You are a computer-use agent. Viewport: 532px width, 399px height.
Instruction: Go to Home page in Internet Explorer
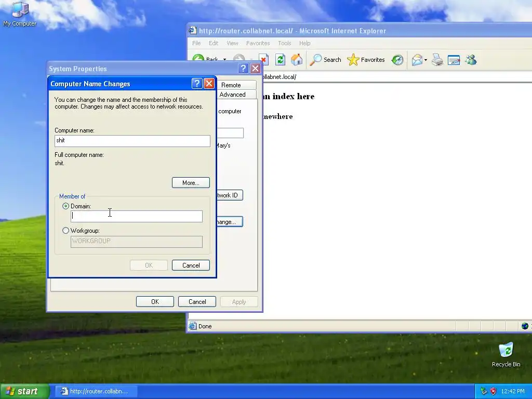(x=297, y=60)
